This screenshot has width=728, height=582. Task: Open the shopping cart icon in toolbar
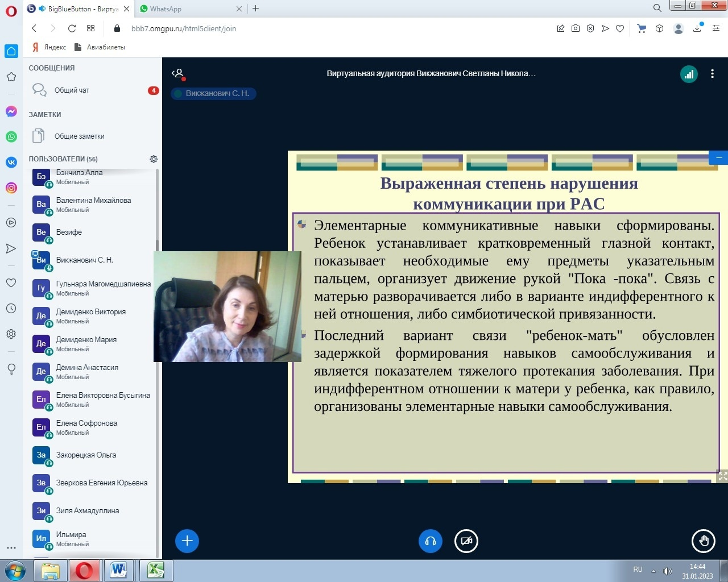[x=642, y=28]
